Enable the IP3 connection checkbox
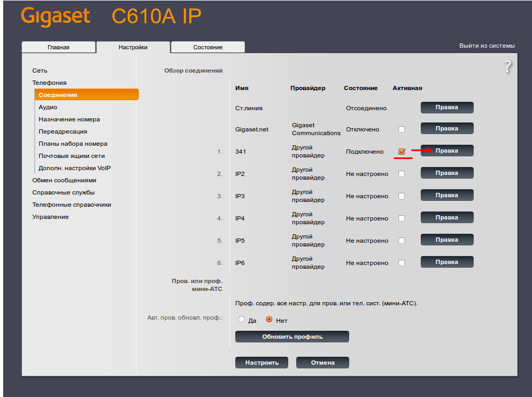This screenshot has height=397, width=532. pos(402,196)
